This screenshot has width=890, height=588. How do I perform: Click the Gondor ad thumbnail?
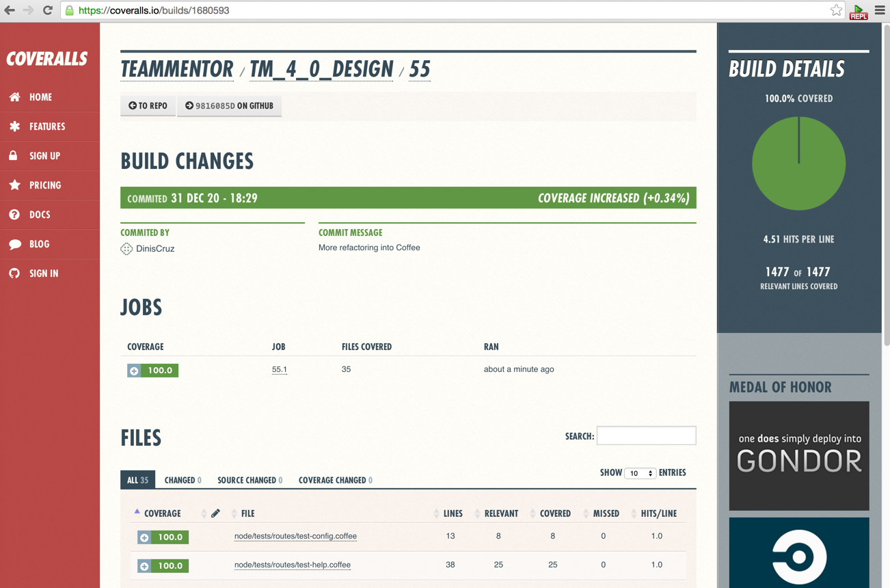click(x=799, y=456)
